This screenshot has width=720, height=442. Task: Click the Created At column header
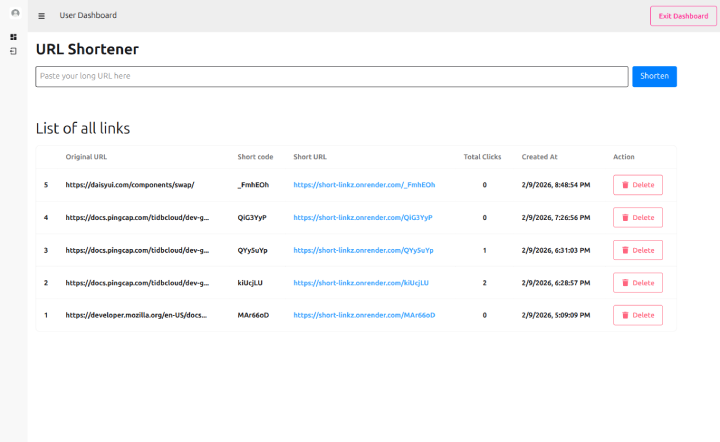(539, 157)
